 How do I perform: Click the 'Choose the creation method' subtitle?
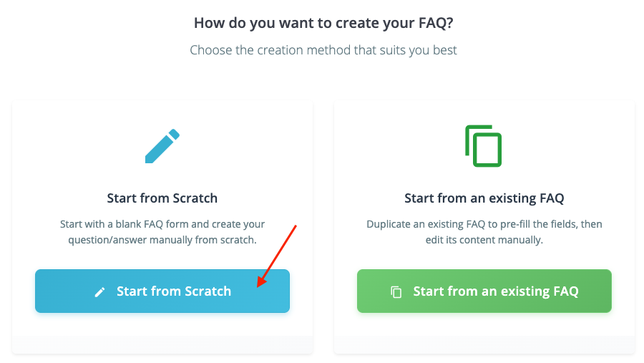323,50
